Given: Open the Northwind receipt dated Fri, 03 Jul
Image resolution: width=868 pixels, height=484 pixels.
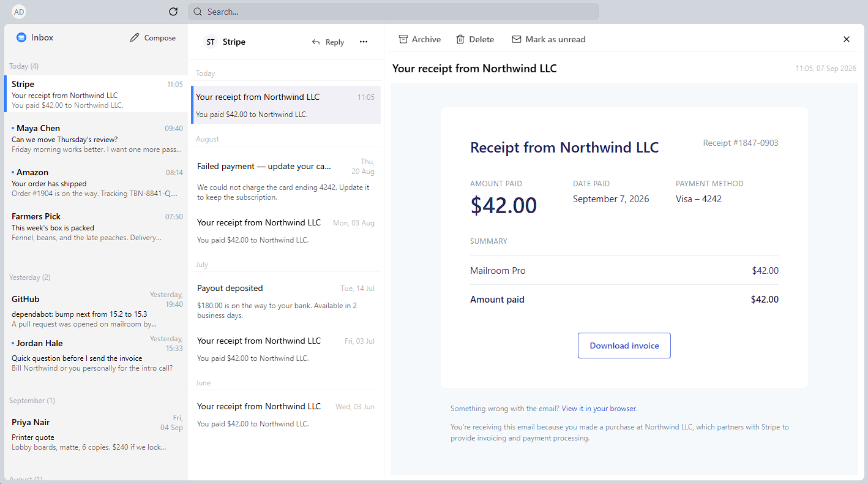Looking at the screenshot, I should click(286, 349).
